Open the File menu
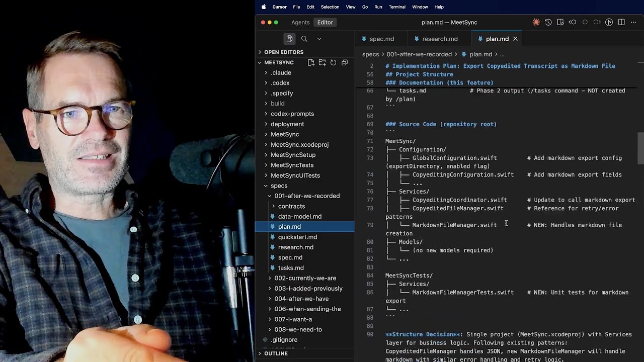 (296, 7)
